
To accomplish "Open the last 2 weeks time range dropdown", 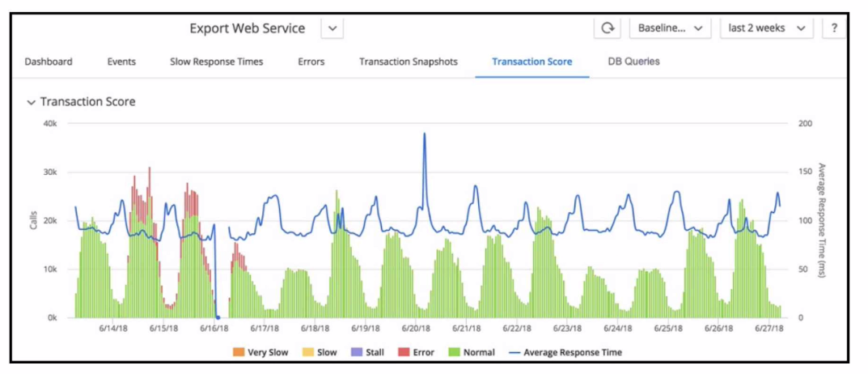I will 767,28.
